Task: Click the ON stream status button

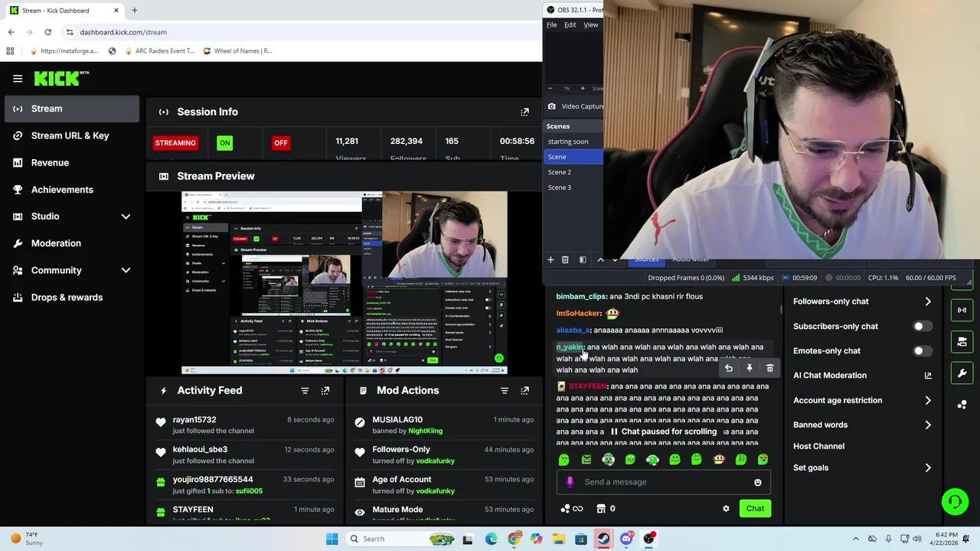Action: [x=224, y=143]
